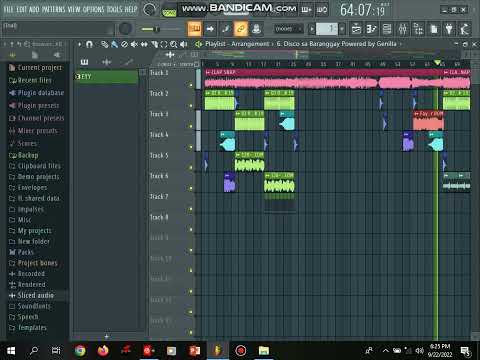Open the FILE menu
The image size is (480, 360).
point(9,9)
